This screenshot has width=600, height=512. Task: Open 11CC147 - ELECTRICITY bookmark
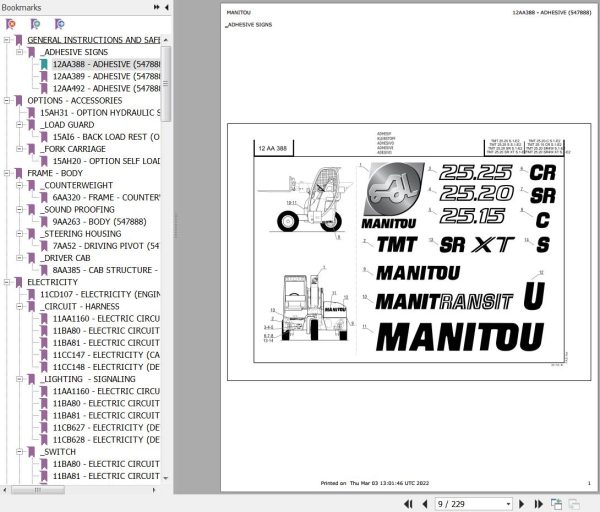pos(106,355)
